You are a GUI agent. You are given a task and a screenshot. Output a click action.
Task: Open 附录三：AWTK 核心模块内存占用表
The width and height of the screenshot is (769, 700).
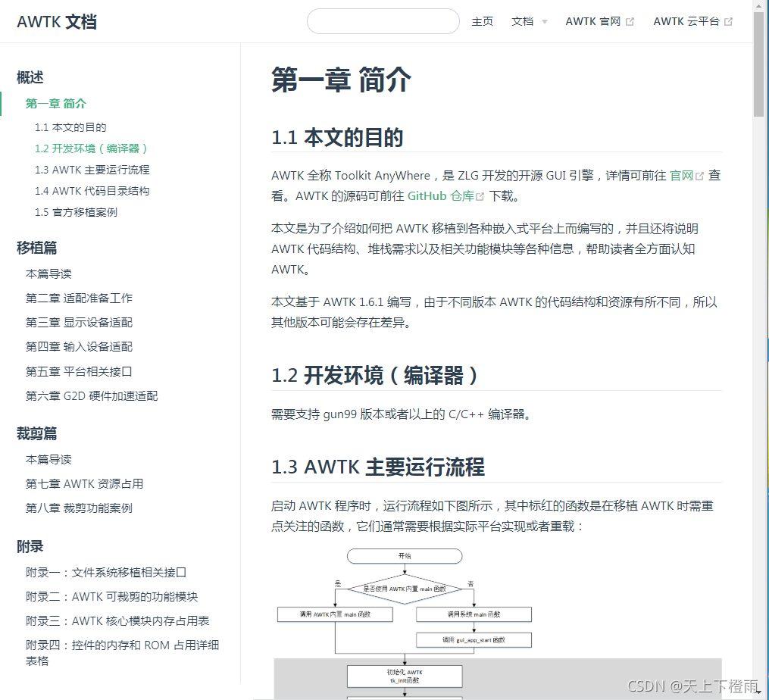click(x=117, y=621)
